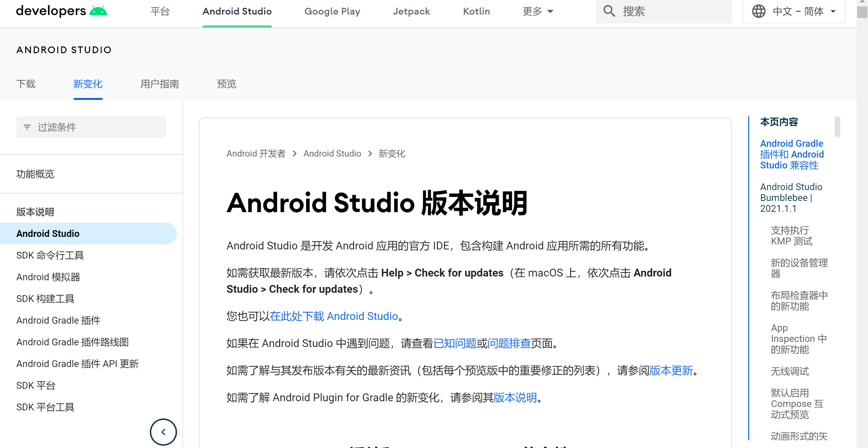The image size is (868, 448).
Task: Click the 版本更新 link
Action: 671,370
